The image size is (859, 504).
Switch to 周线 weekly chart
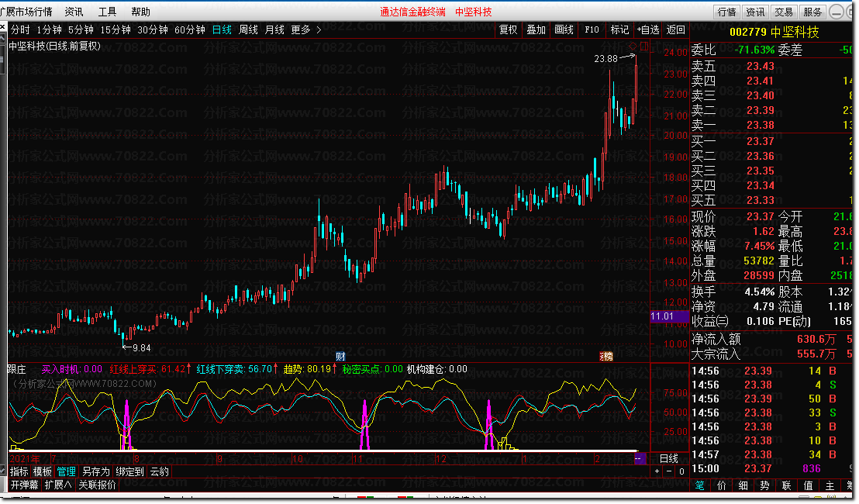248,29
